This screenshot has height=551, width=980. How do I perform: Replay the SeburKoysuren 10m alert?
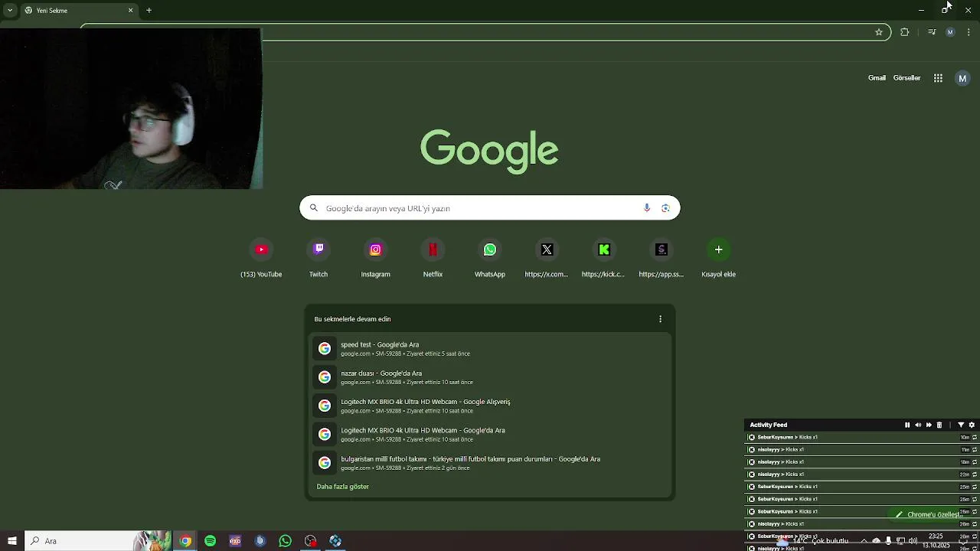pyautogui.click(x=974, y=438)
